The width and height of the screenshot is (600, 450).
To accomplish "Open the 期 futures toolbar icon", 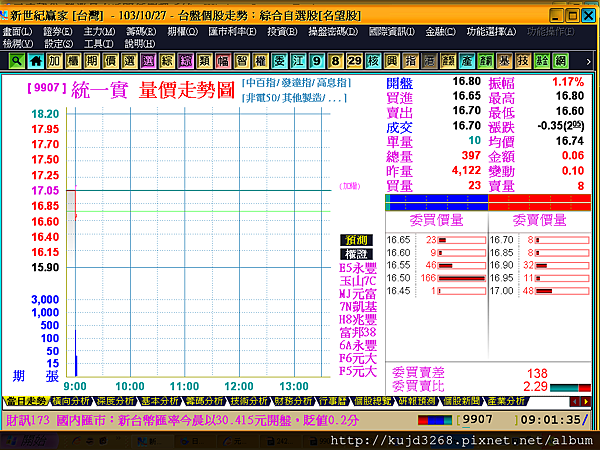I will [92, 61].
